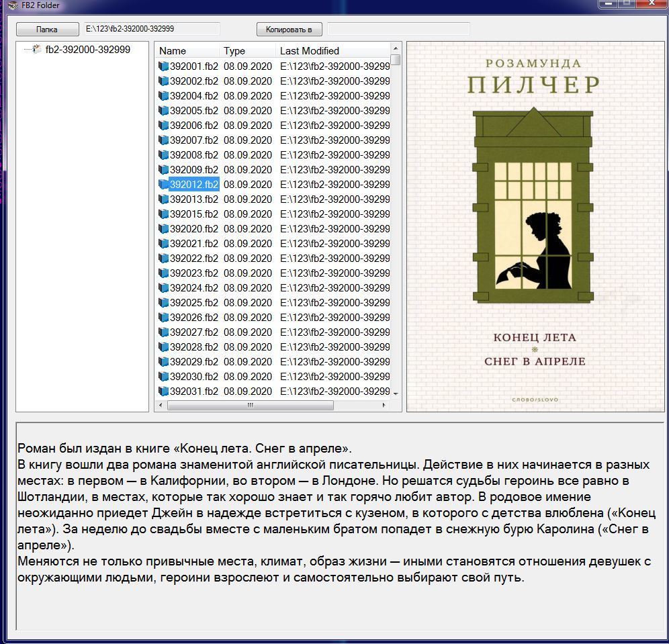669x644 pixels.
Task: Click the book icon for 392005.fb2
Action: pos(163,110)
